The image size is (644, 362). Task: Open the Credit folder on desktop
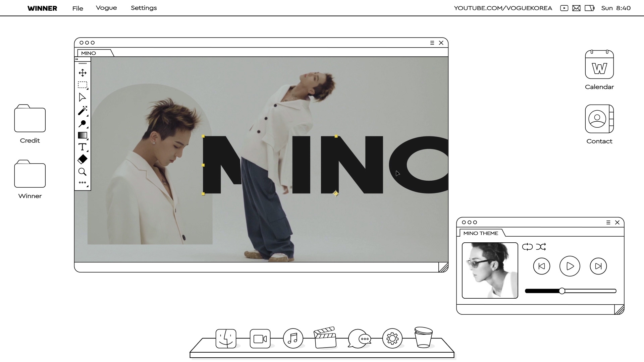click(30, 119)
